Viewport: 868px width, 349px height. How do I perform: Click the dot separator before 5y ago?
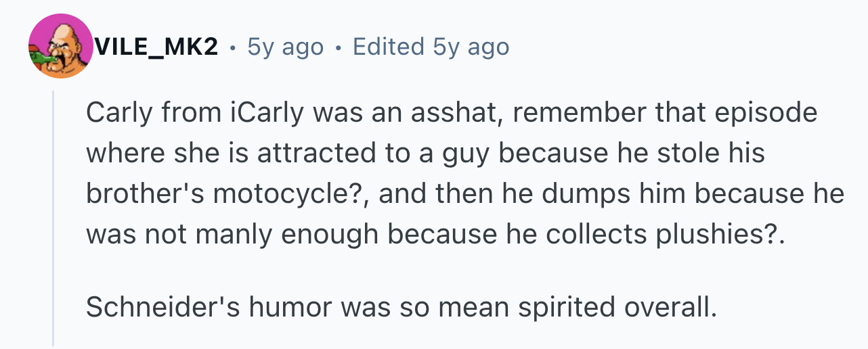(x=233, y=48)
